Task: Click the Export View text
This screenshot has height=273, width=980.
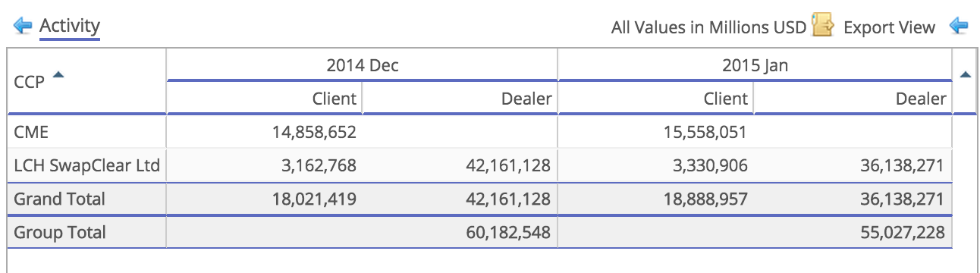Action: point(889,27)
